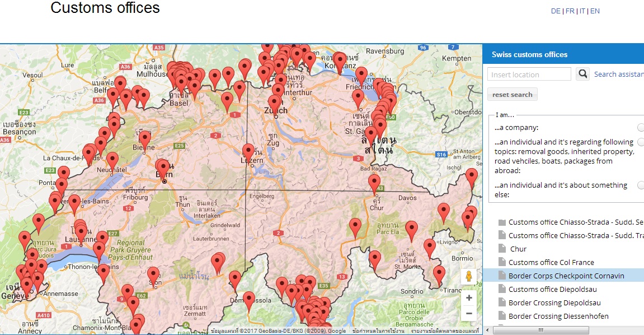Click the map pin near Livigno

tap(430, 249)
